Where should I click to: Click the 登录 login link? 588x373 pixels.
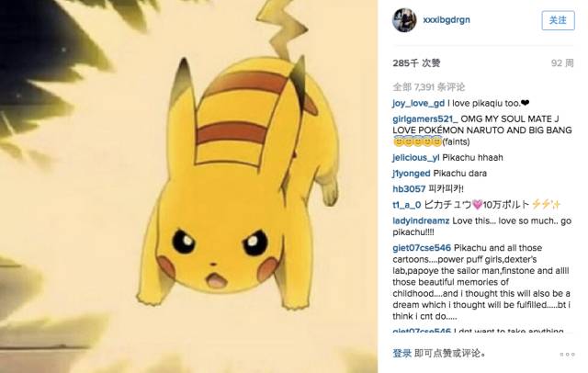pos(402,353)
